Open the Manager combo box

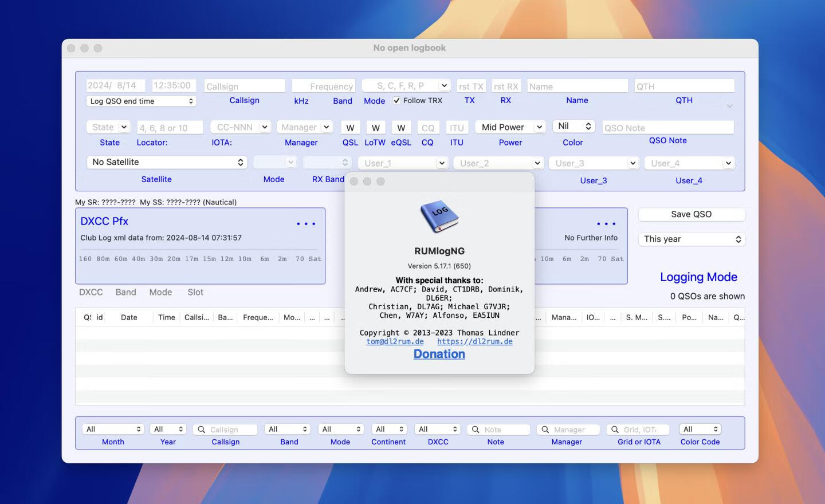(x=327, y=127)
